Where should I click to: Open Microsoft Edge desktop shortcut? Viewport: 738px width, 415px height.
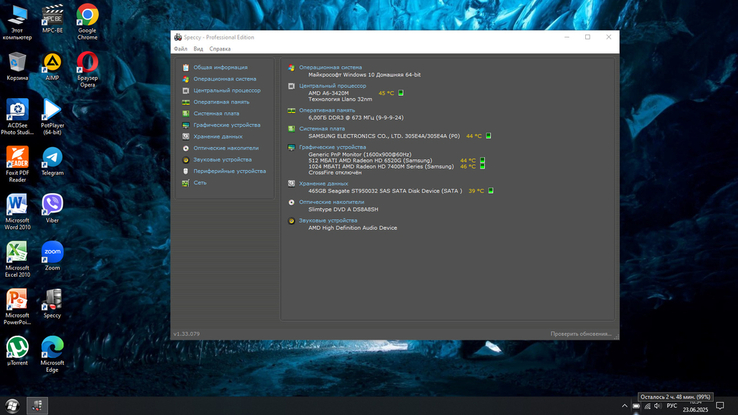click(52, 354)
